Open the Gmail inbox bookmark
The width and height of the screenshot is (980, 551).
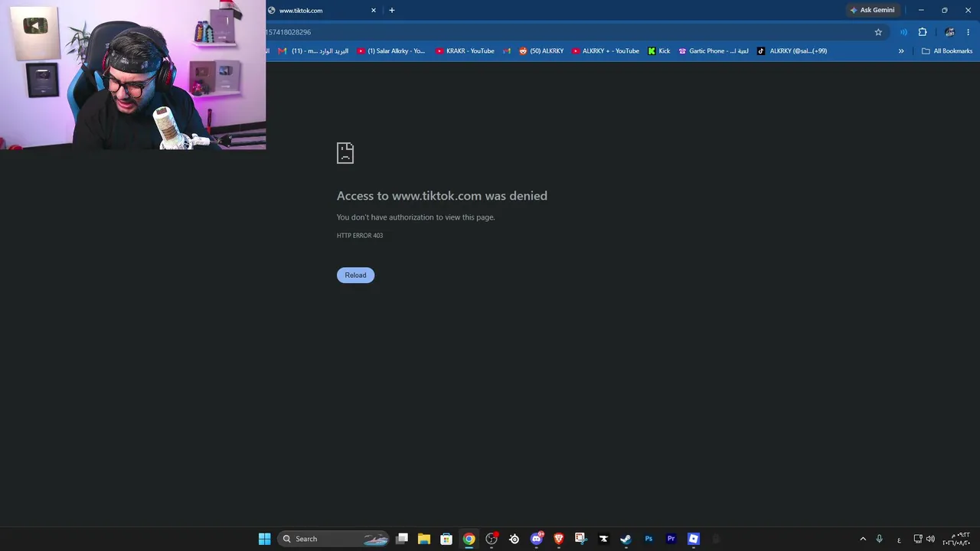(x=313, y=51)
